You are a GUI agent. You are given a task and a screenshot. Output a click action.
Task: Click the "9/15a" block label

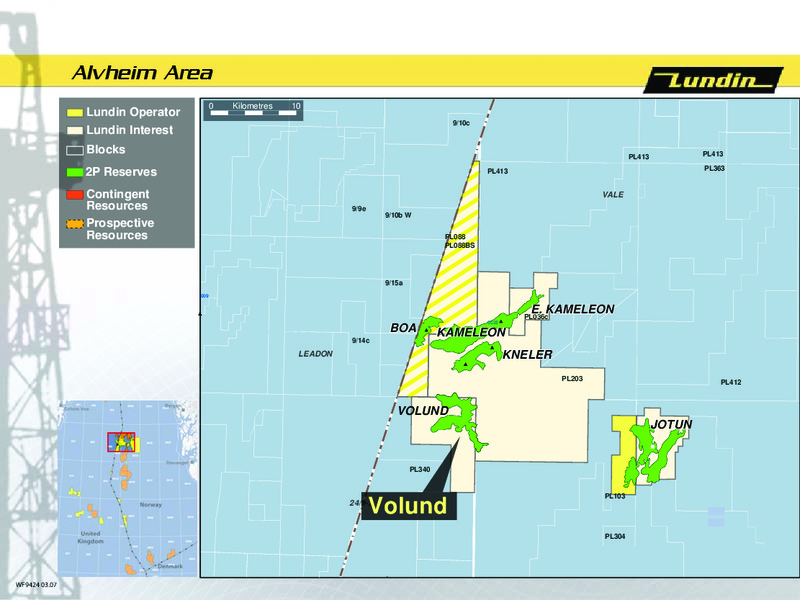tap(394, 283)
